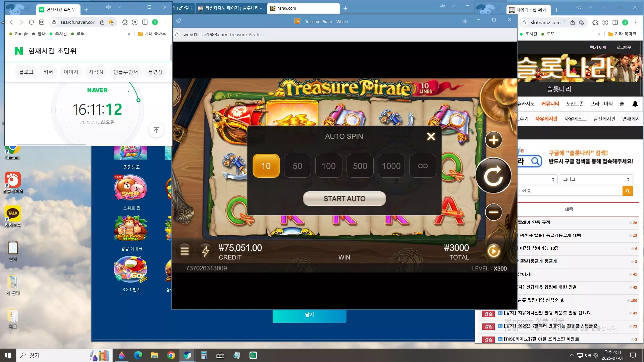Select 100 auto spins
This screenshot has width=644, height=362.
[329, 166]
